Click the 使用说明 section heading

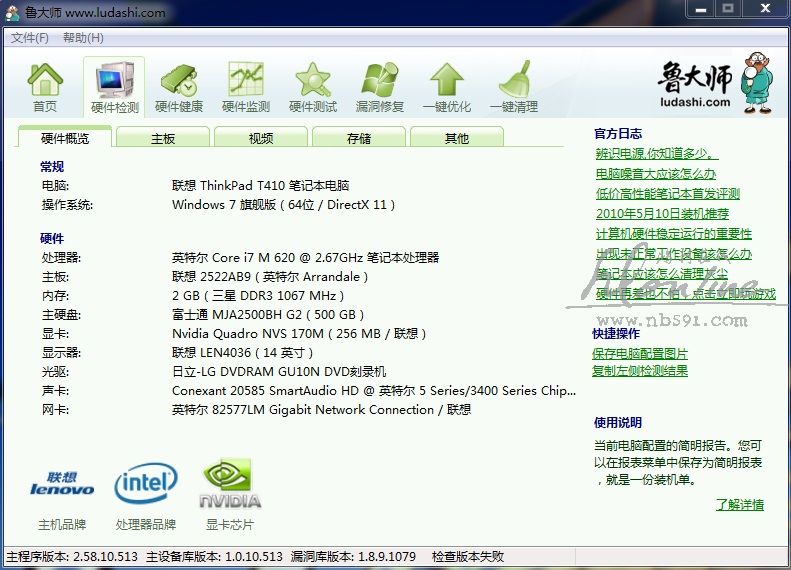[x=618, y=423]
